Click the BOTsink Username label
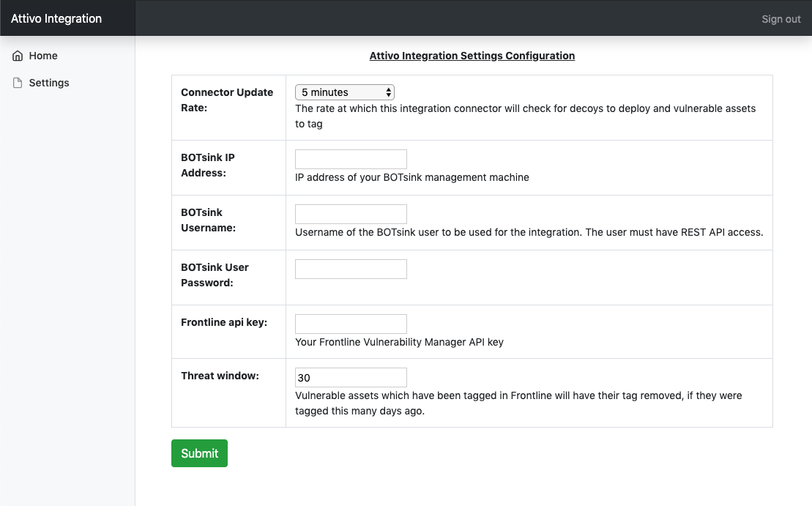Viewport: 812px width, 506px height. click(x=208, y=220)
